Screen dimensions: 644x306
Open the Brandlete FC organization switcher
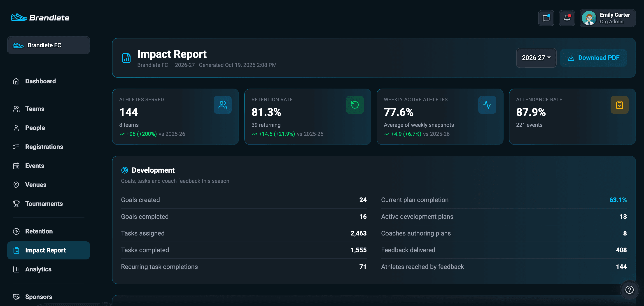[49, 45]
